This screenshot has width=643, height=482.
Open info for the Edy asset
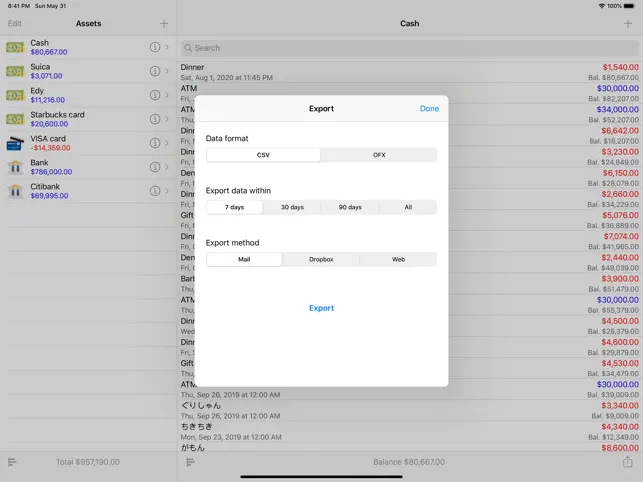click(155, 95)
